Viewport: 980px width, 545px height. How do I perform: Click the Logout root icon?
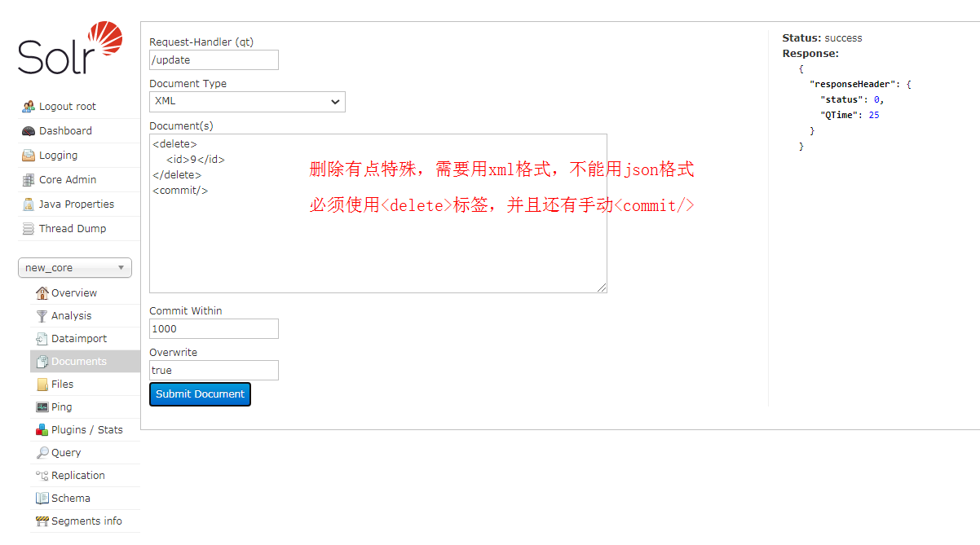point(29,107)
